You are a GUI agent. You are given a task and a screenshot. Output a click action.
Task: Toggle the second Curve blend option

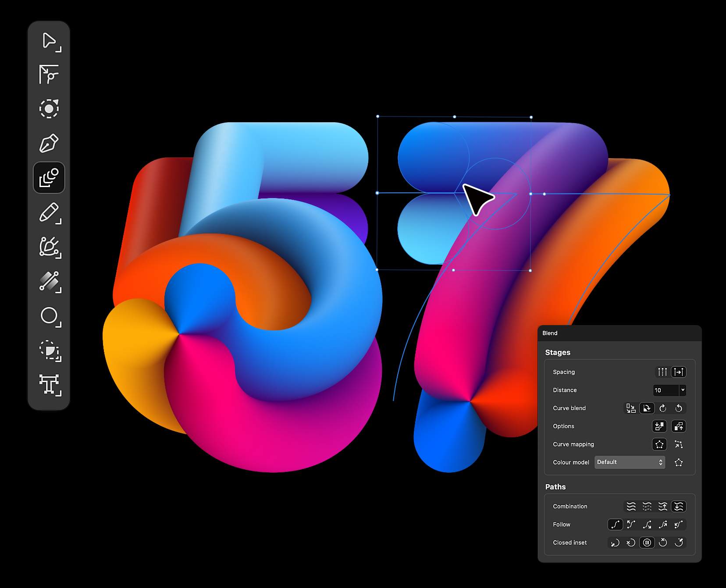647,408
